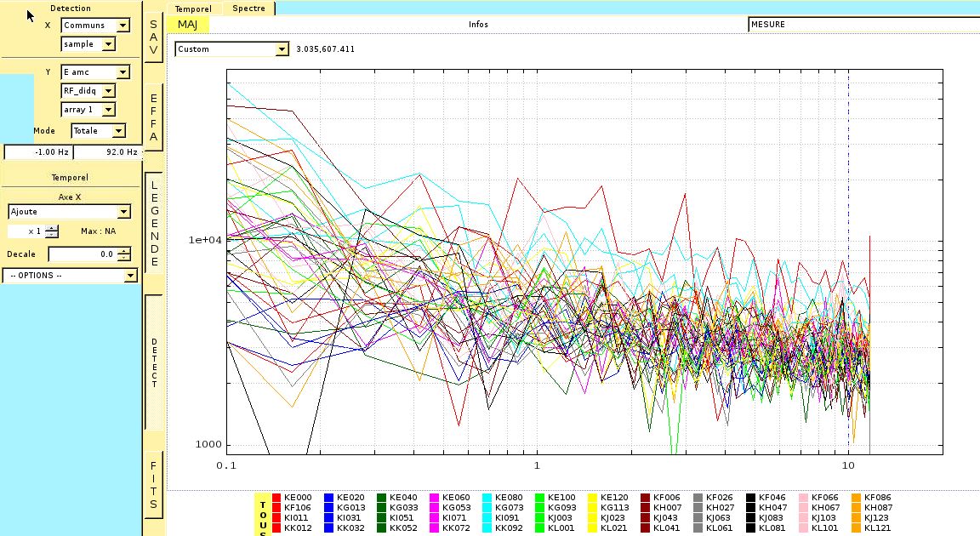Image resolution: width=980 pixels, height=536 pixels.
Task: Select the KG013 legend label
Action: tap(350, 508)
